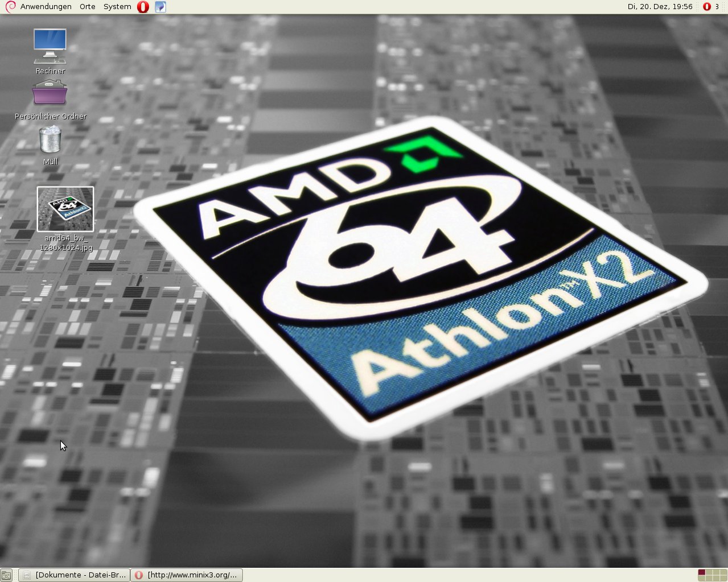Select the amd64_bw image thumbnail on desktop

[x=65, y=209]
